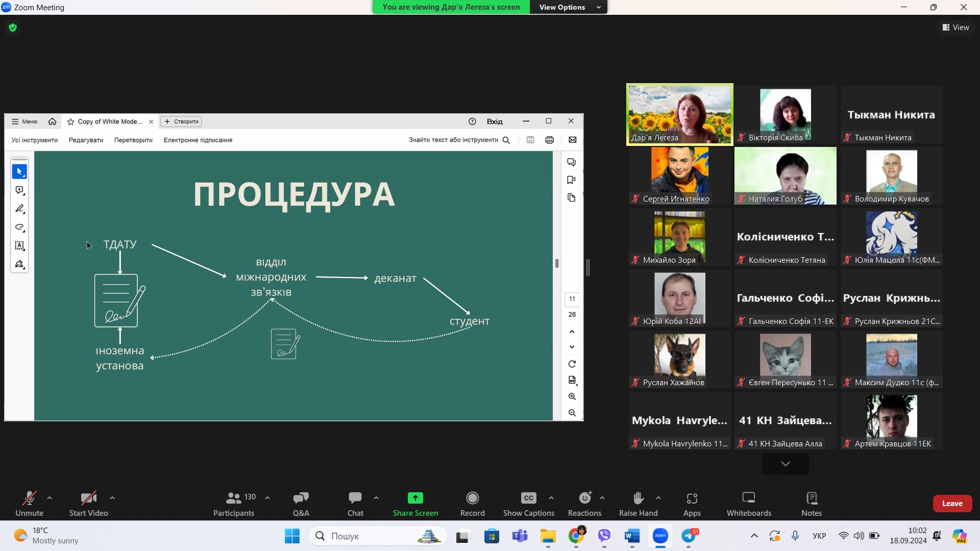This screenshot has width=980, height=551.
Task: Open the View layout menu
Action: [955, 28]
